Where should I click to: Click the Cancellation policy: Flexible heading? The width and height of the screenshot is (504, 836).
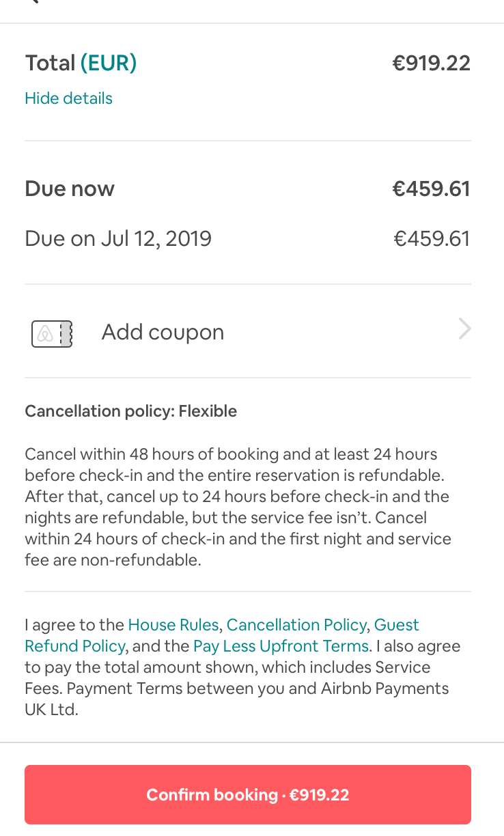[130, 411]
